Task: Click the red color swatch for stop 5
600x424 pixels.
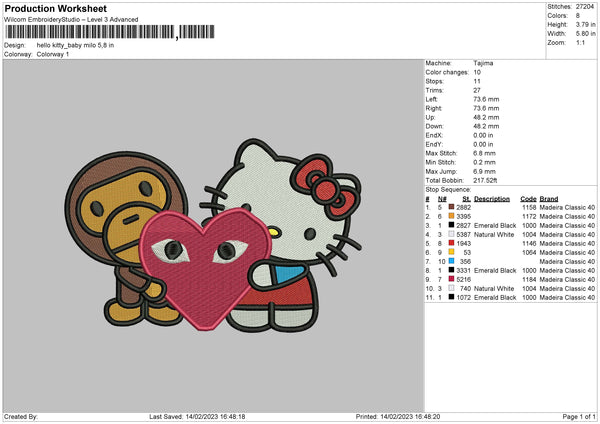Action: [x=452, y=243]
